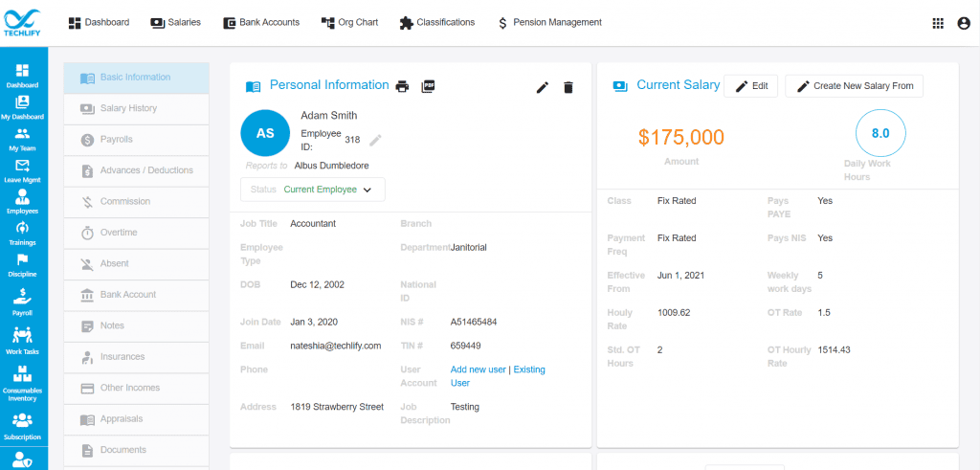The width and height of the screenshot is (980, 470).
Task: Open Leave Mgmt in sidebar
Action: coord(23,170)
